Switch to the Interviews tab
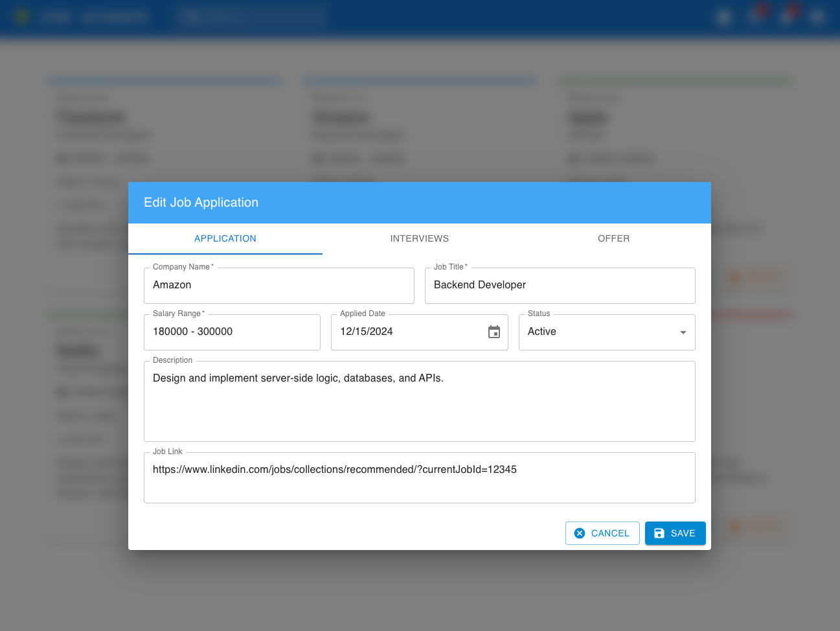Image resolution: width=840 pixels, height=631 pixels. coord(420,238)
